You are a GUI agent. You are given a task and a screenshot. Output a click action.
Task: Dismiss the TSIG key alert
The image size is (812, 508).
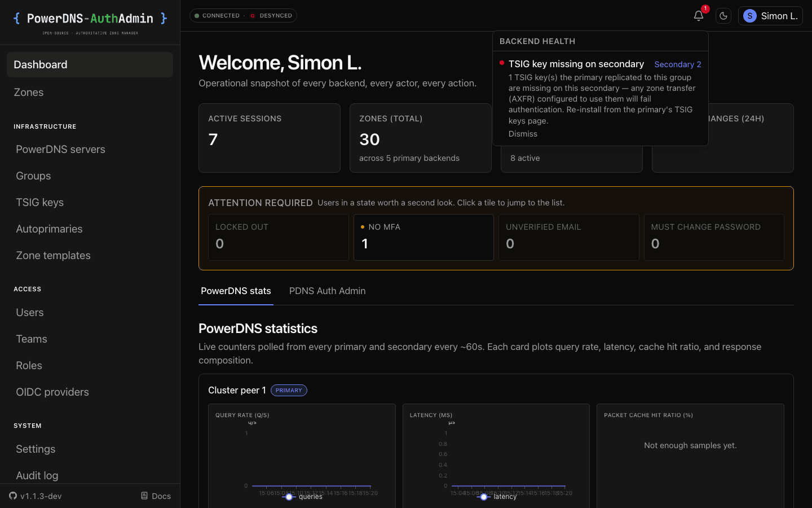coord(523,134)
